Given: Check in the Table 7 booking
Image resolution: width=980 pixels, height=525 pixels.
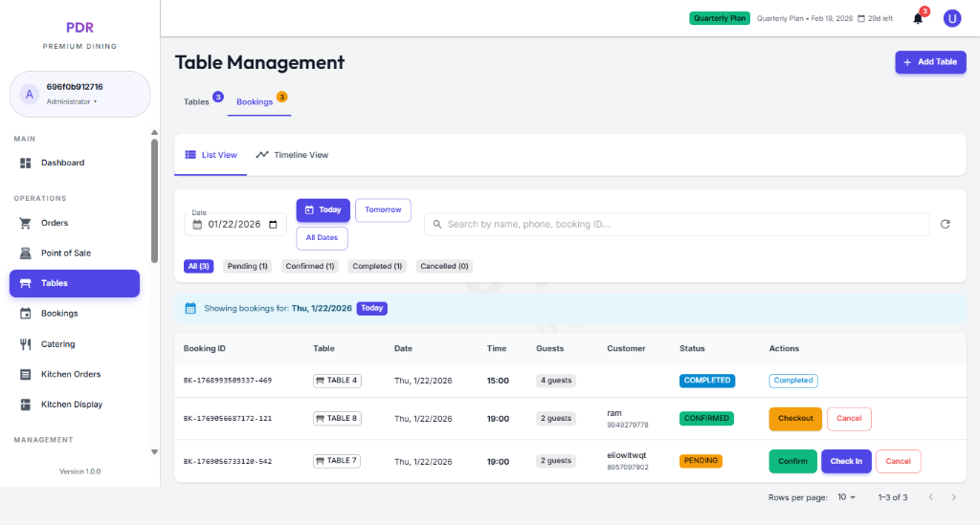Looking at the screenshot, I should click(x=846, y=461).
